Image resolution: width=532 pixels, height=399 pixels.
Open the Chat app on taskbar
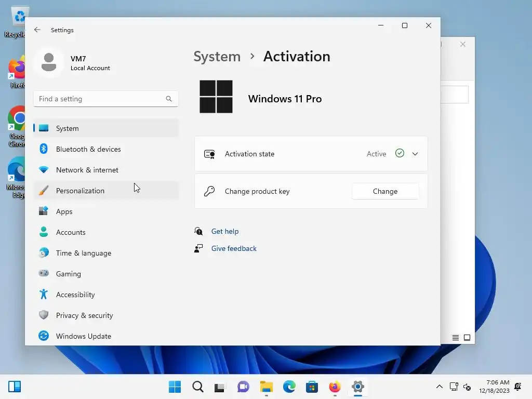click(243, 387)
